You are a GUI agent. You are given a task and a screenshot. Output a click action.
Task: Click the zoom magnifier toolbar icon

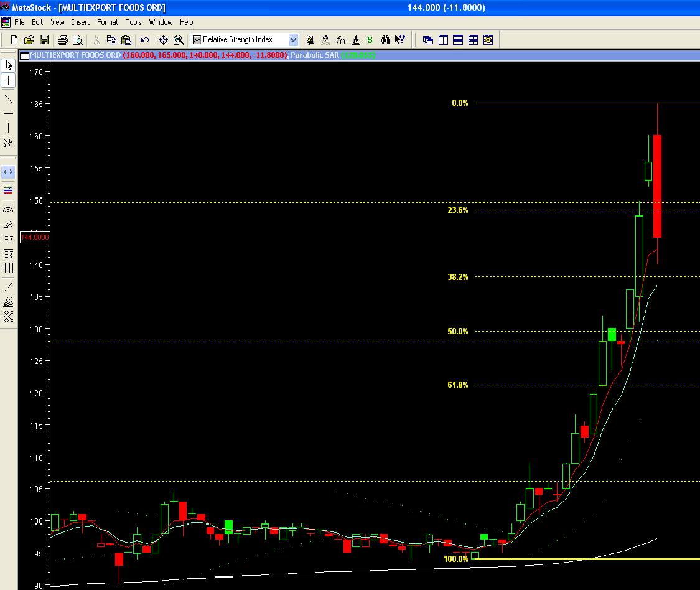tap(178, 40)
